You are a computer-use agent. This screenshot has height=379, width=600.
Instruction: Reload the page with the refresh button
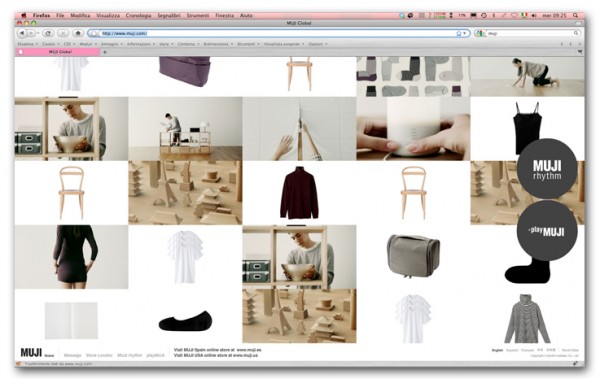[48, 33]
